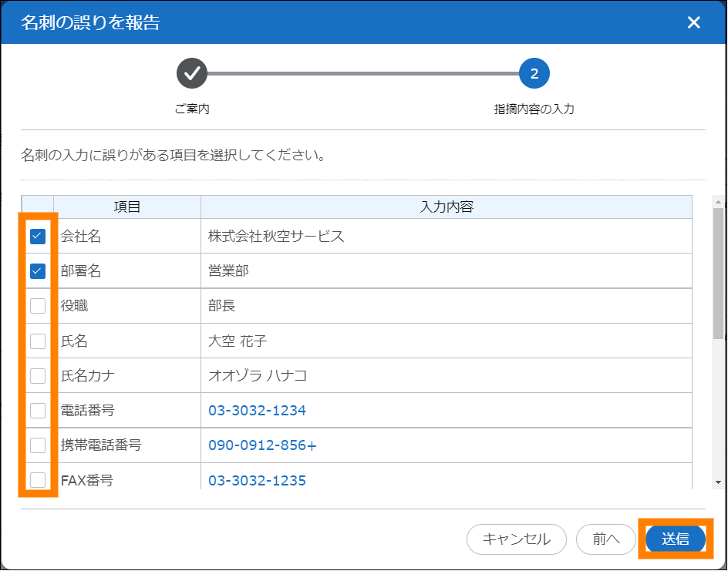Select the 電話番号 checkbox

38,411
